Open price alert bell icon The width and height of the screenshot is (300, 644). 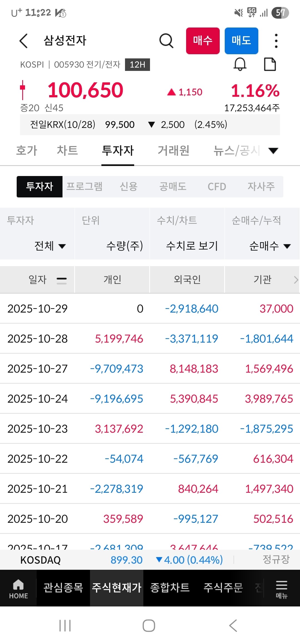tap(240, 65)
